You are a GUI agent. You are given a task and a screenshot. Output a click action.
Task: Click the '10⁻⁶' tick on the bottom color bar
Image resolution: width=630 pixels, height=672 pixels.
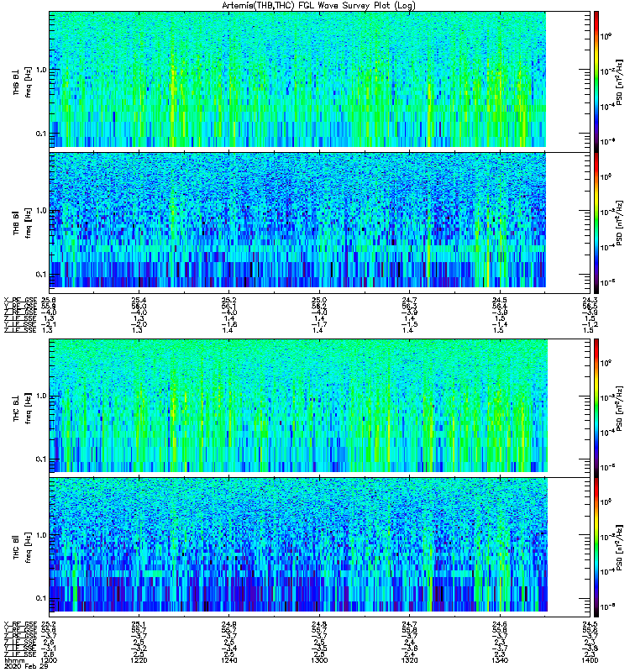point(607,606)
